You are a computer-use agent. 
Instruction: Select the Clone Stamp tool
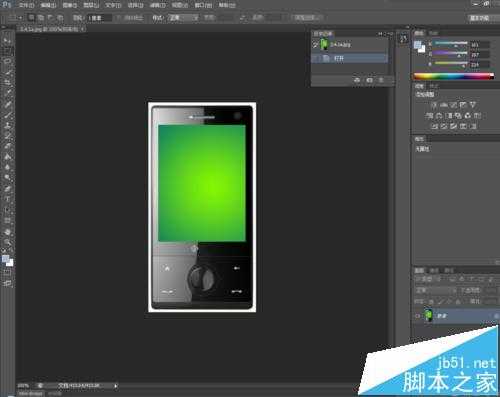pos(7,125)
